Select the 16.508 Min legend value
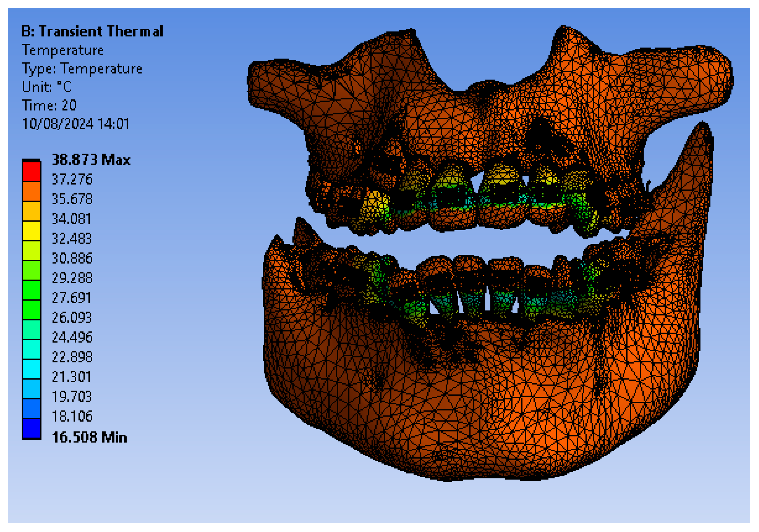 (x=89, y=437)
